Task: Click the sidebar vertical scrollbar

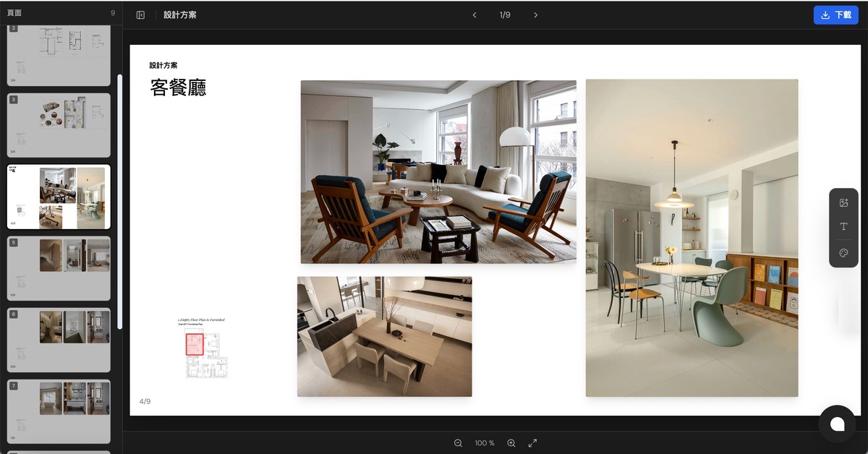Action: click(120, 201)
